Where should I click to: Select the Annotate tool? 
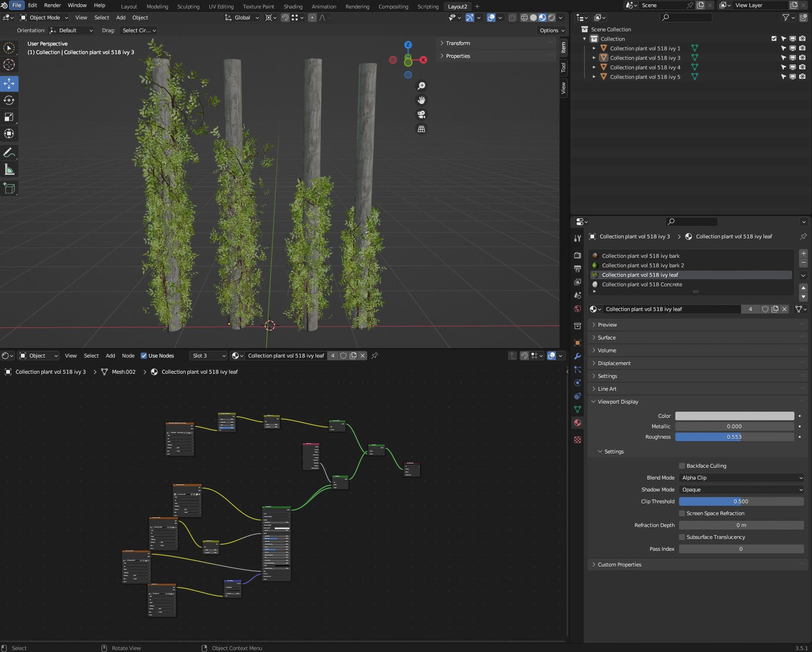tap(9, 152)
